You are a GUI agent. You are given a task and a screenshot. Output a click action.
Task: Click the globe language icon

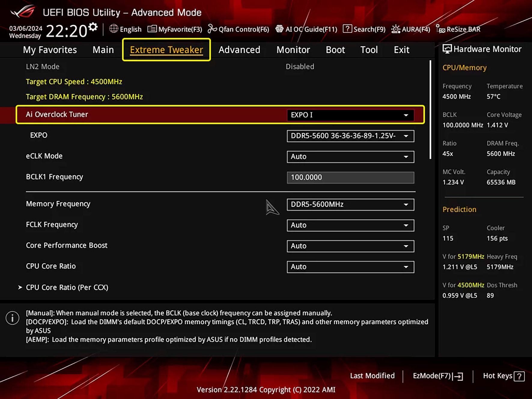[x=114, y=29]
